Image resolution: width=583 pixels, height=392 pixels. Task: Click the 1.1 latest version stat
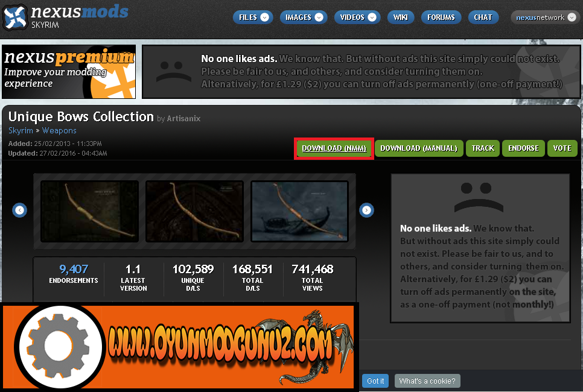133,277
